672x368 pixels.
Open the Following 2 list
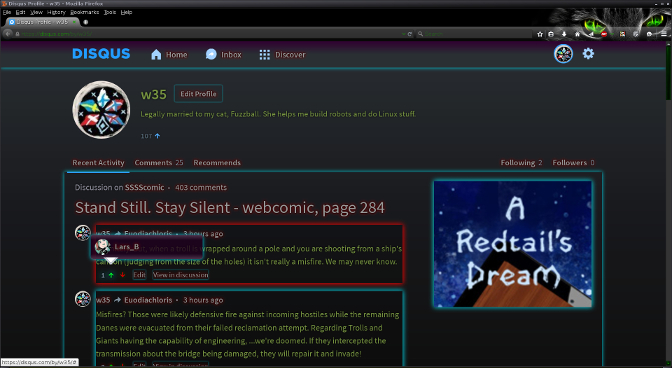click(x=521, y=162)
